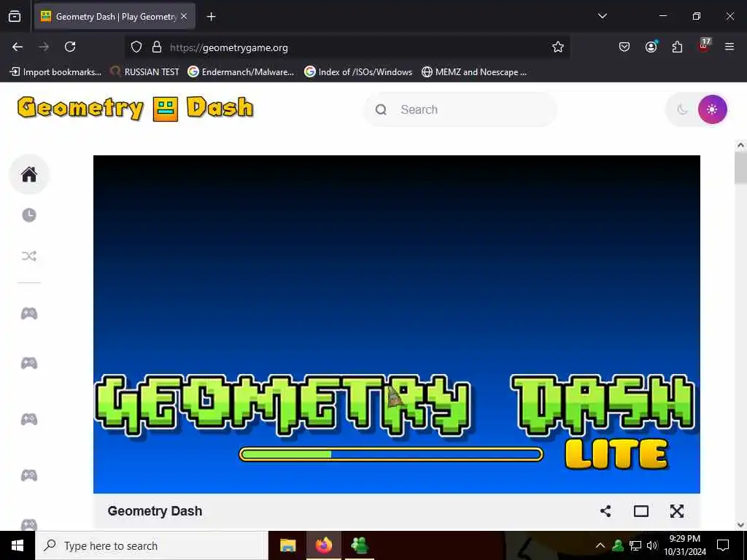
Task: Click the fourth gamepad sidebar icon
Action: click(29, 475)
